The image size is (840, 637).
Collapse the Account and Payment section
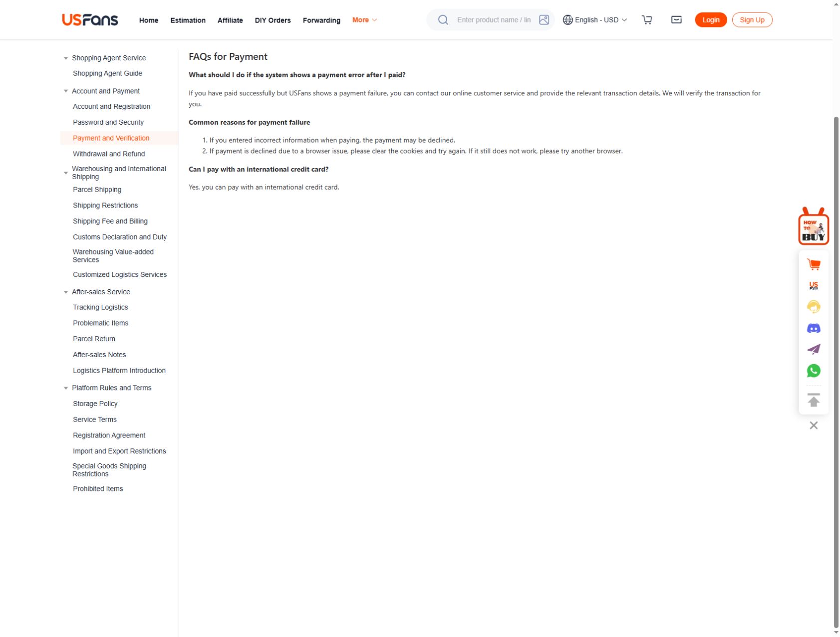pos(66,91)
